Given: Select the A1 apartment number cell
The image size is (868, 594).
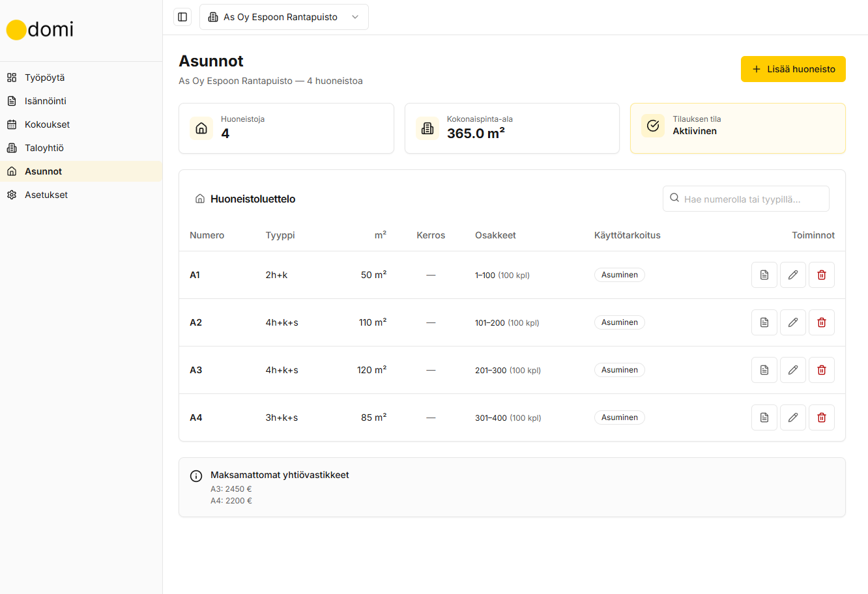Looking at the screenshot, I should pos(195,275).
